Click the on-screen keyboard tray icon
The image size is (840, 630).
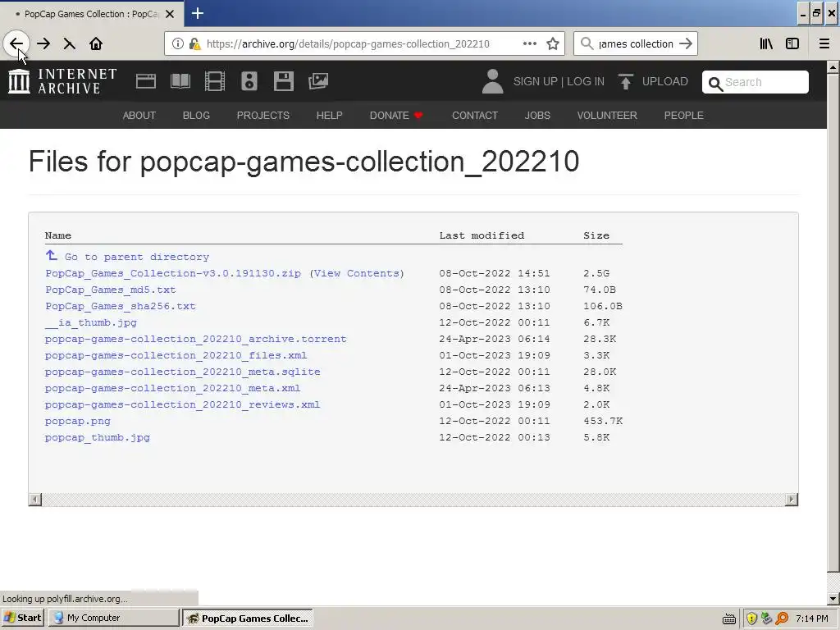point(729,619)
